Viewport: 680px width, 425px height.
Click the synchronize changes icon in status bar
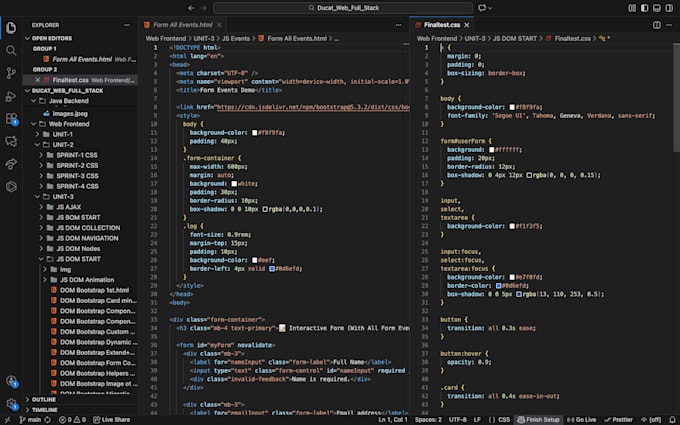pos(47,420)
